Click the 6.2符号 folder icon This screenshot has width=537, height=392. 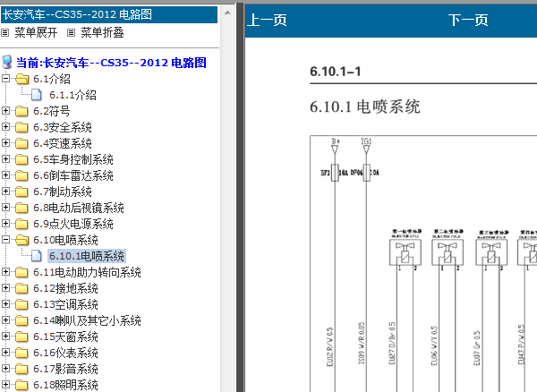tap(21, 111)
